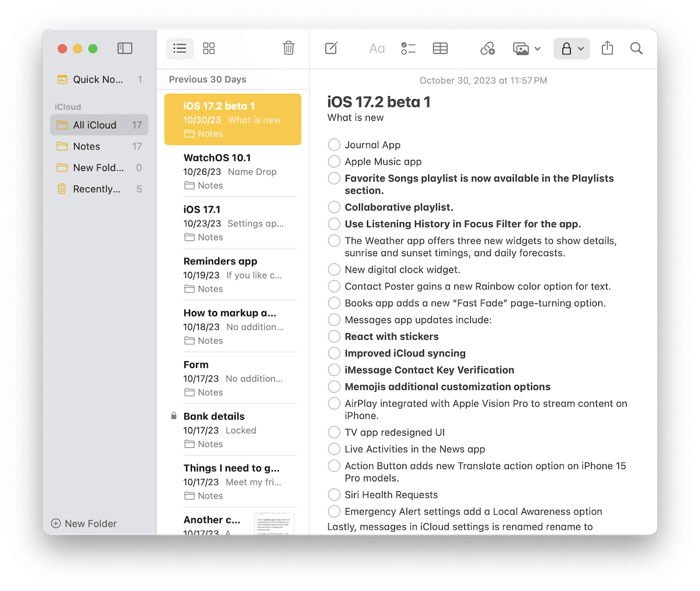Mark Collaborative playlist as completed
The width and height of the screenshot is (700, 591).
[334, 207]
